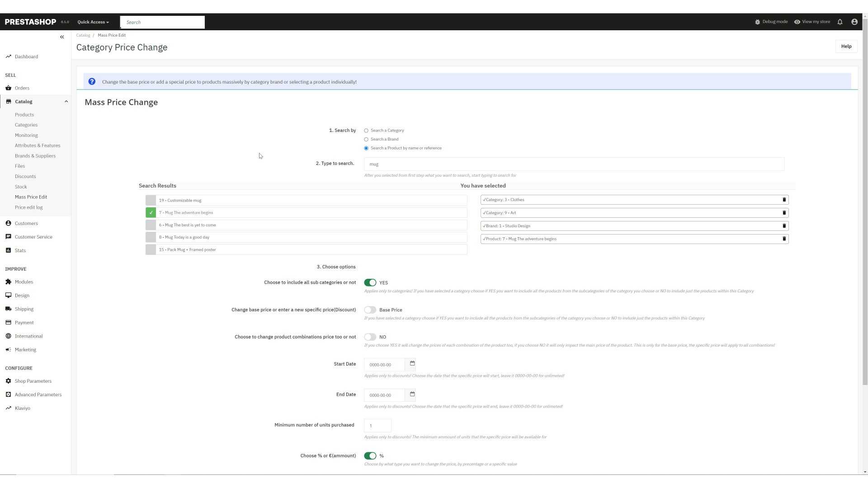Remove the Brand 1 Studio Design selection
Screen dimensions: 868x488
(784, 226)
